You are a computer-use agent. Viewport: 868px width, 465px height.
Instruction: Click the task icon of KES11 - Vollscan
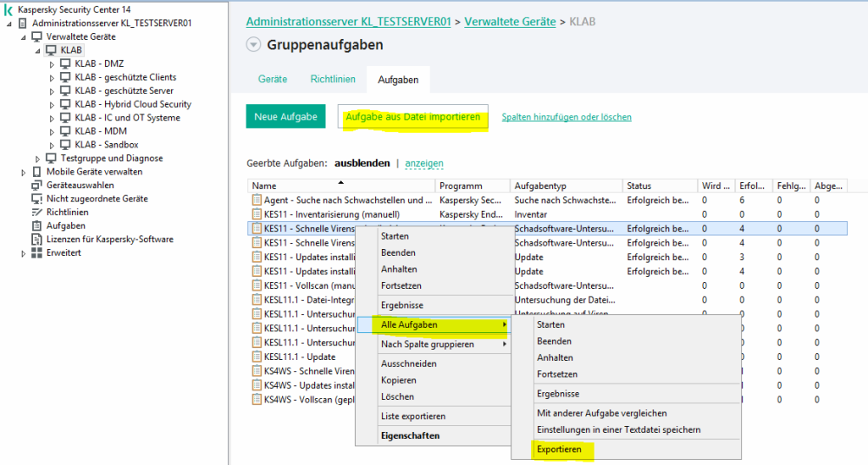256,285
